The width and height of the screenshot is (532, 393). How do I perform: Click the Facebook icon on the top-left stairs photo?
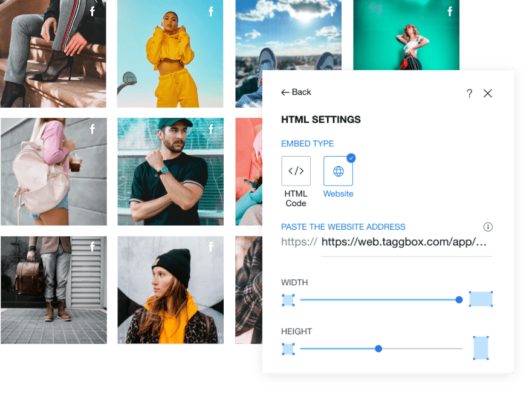tap(91, 12)
